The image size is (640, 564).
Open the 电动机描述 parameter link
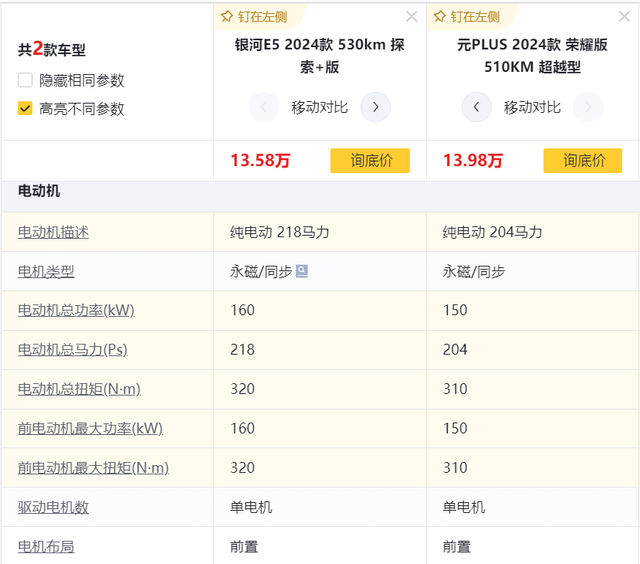53,232
